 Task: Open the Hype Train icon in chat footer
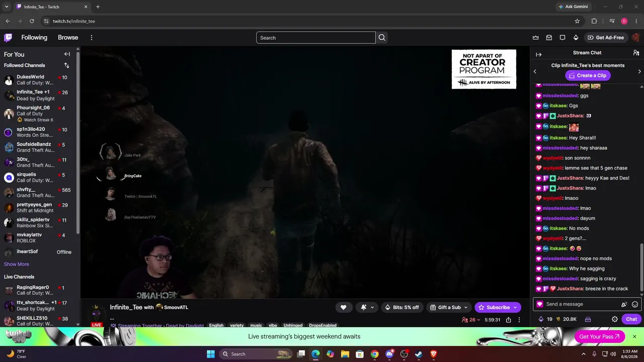tap(587, 319)
